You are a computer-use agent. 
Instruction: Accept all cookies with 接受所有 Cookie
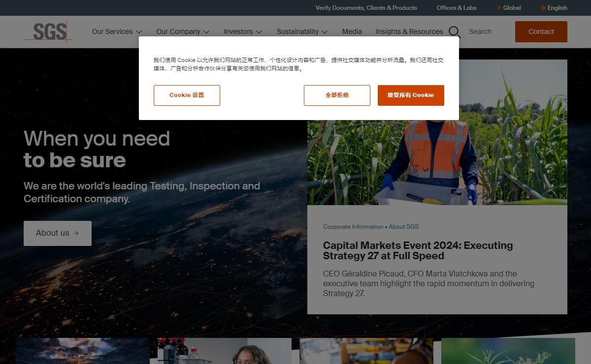tap(411, 95)
